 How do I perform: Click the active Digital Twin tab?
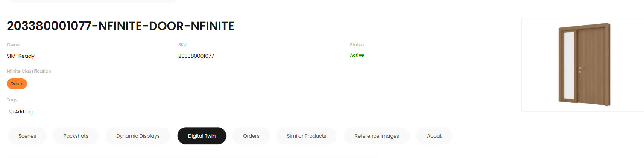pyautogui.click(x=202, y=136)
